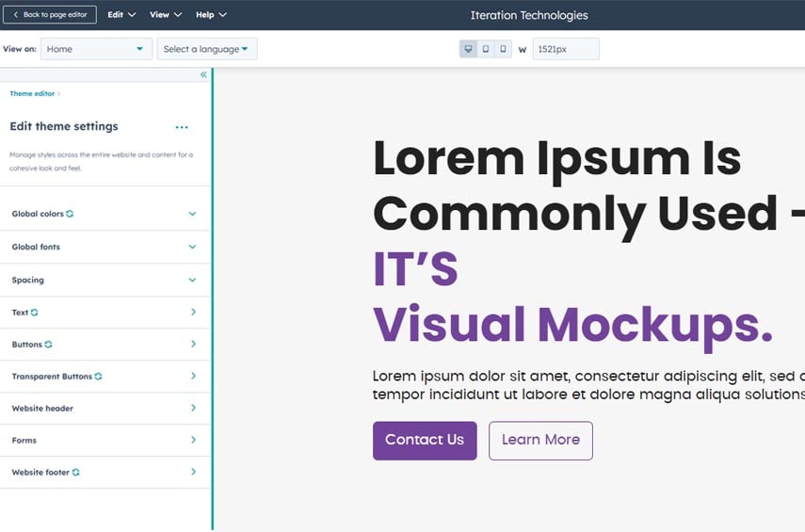
Task: Open the Edit menu
Action: coord(121,15)
